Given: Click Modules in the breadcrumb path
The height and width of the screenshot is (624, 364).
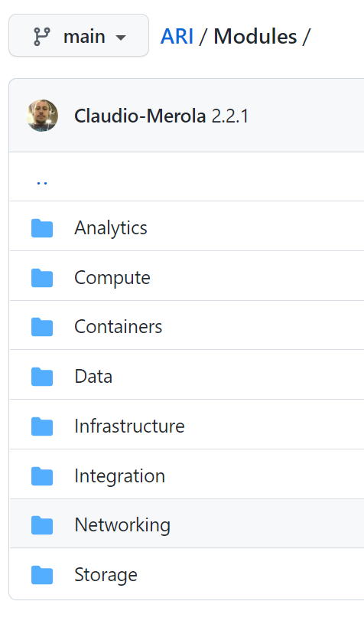Looking at the screenshot, I should click(x=255, y=37).
